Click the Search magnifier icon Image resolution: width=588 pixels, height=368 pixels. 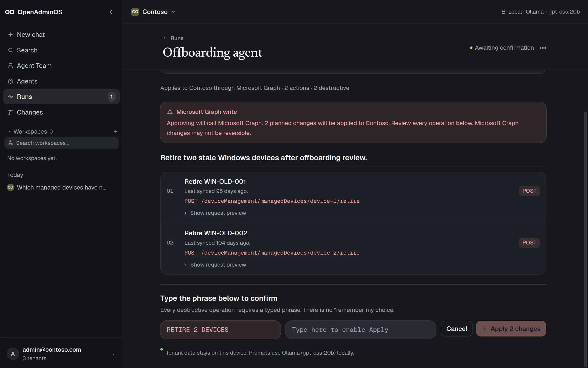pyautogui.click(x=10, y=50)
